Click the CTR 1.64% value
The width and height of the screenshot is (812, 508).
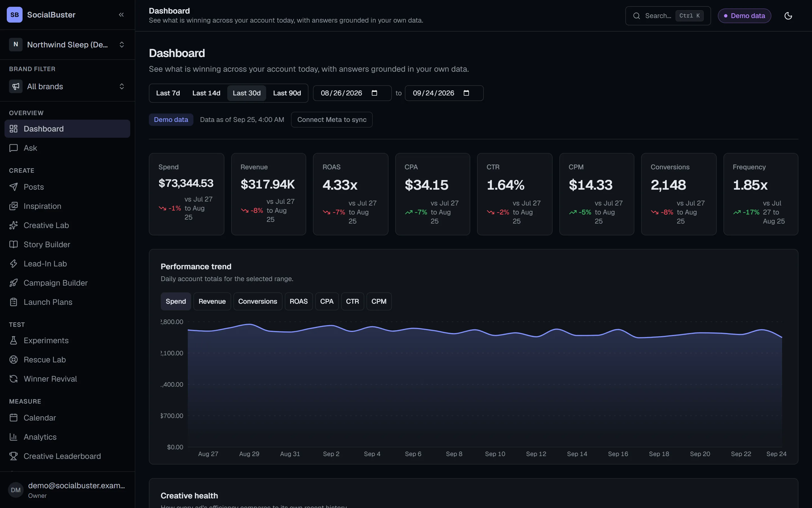pyautogui.click(x=505, y=185)
